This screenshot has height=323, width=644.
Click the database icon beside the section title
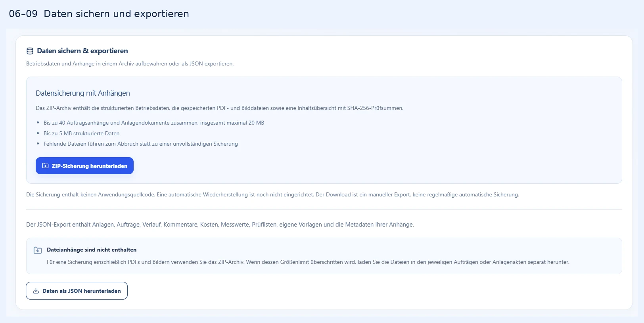click(30, 51)
